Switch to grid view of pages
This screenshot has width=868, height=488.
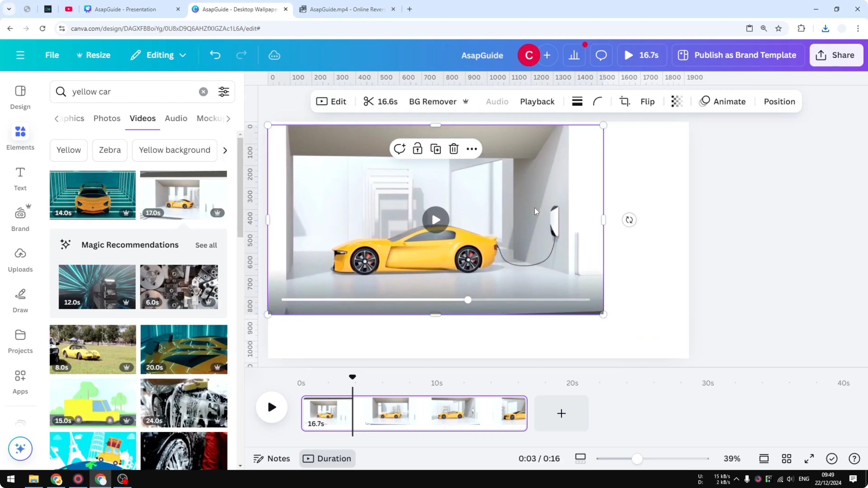point(787,458)
